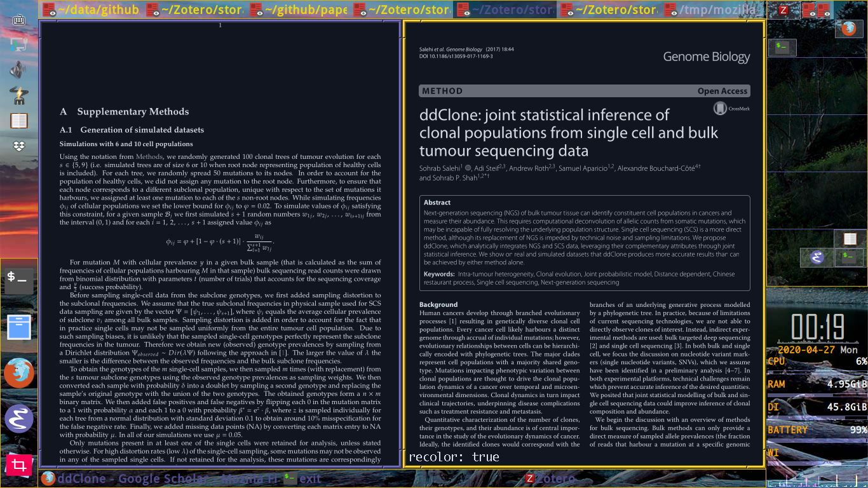
Task: Click the RAM 4.95GiB monitor
Action: (817, 384)
